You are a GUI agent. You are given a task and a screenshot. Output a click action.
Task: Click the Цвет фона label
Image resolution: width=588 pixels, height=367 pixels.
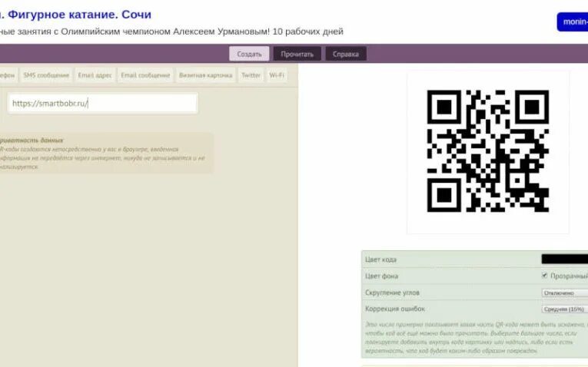[x=381, y=276]
